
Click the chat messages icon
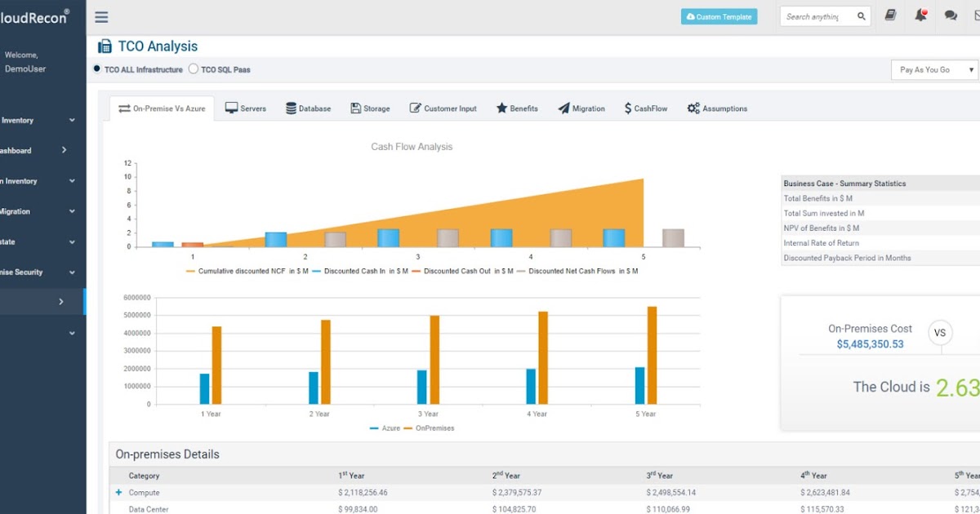(x=949, y=16)
